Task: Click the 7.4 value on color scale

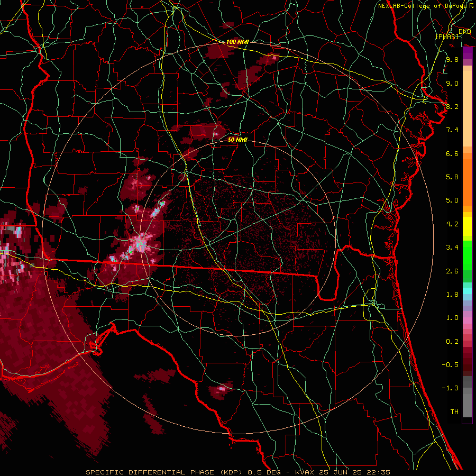Action: point(452,130)
